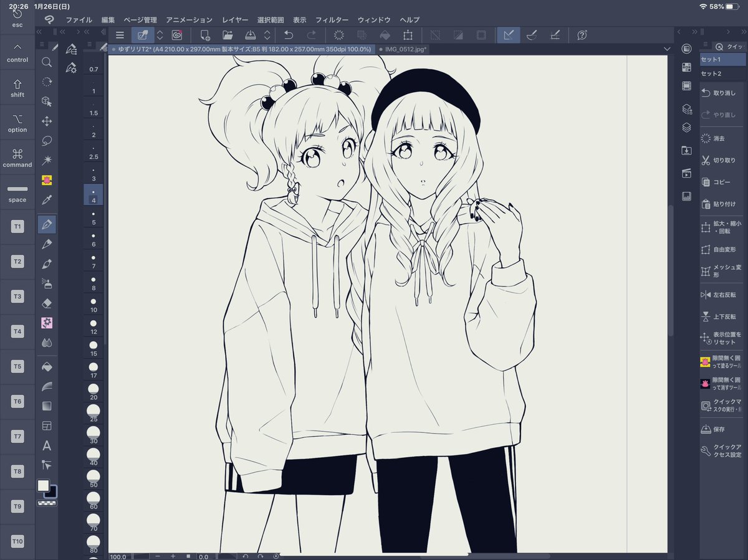
Task: Select the Gradient tool
Action: [x=47, y=406]
